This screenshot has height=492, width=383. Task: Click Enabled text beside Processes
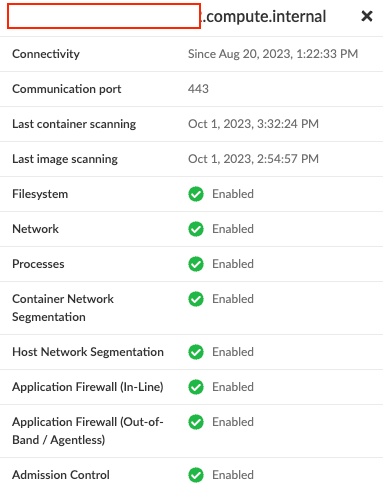[233, 264]
